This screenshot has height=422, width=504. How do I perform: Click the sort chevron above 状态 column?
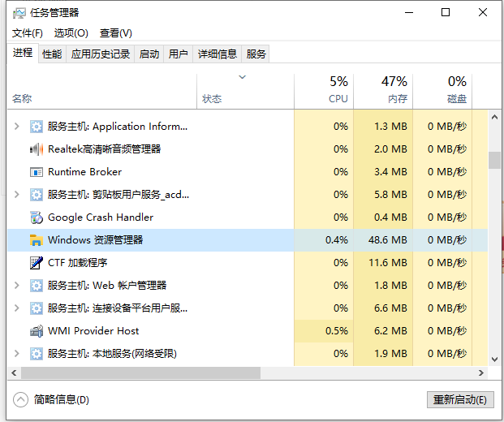[x=242, y=77]
